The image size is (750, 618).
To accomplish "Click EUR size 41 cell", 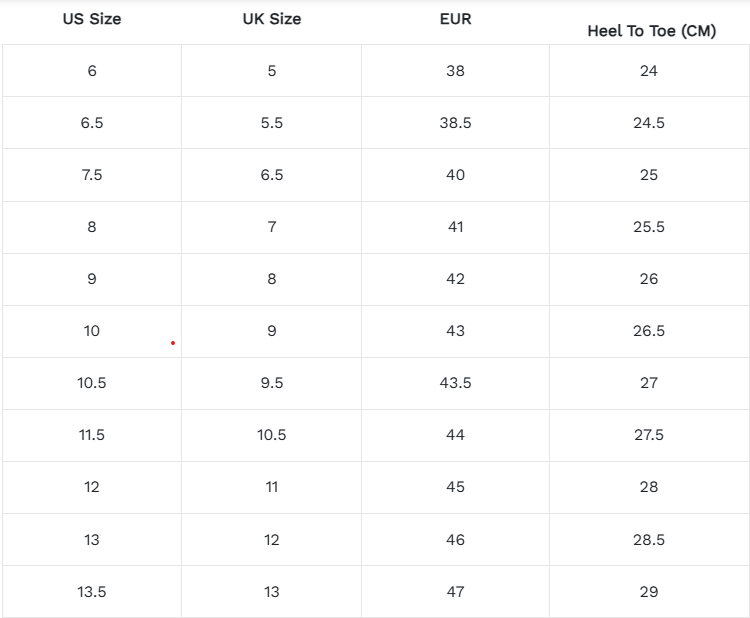I will point(455,227).
